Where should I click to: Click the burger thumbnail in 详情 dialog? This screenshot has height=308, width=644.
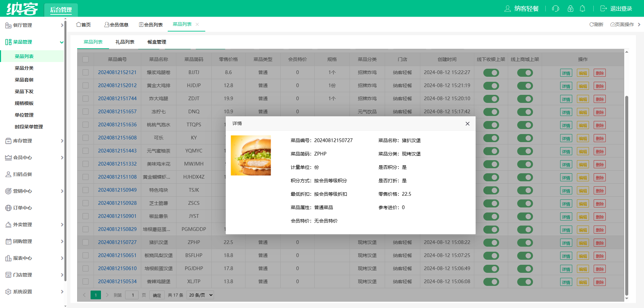coord(251,156)
